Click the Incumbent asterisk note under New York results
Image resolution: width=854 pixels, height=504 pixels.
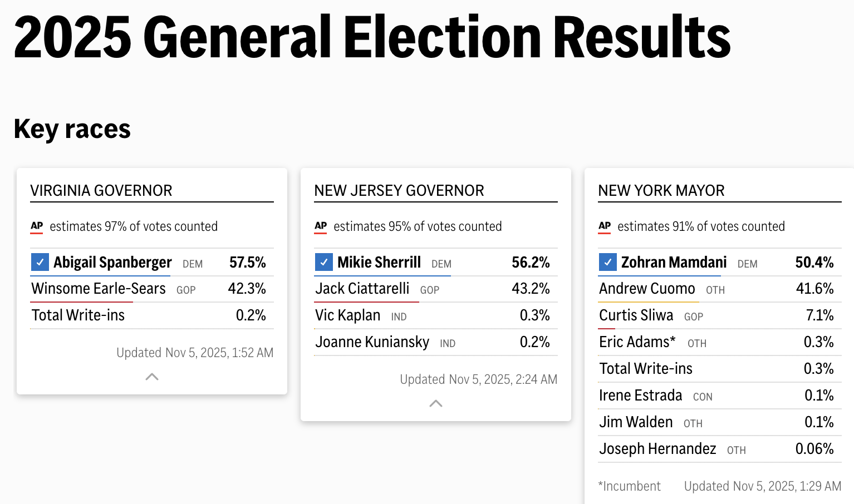coord(630,486)
